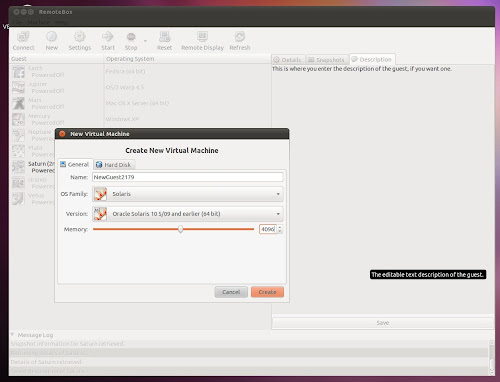Select the Description tab

372,59
